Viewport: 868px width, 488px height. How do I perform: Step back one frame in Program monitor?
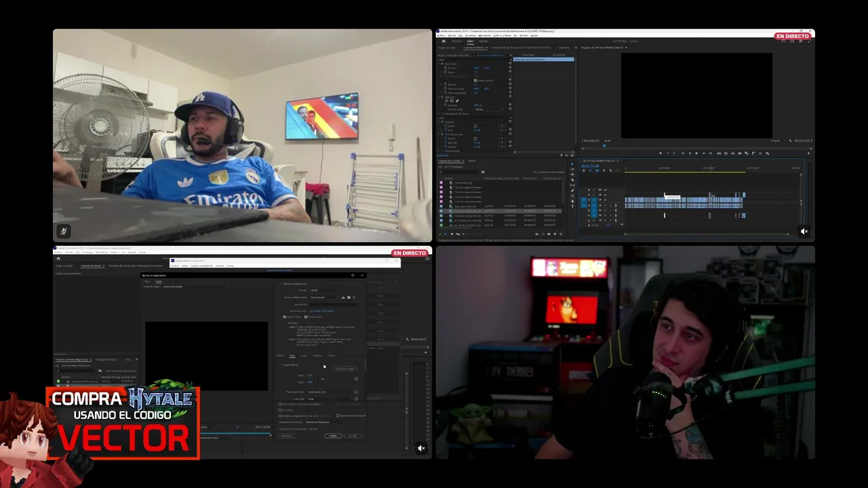pyautogui.click(x=690, y=153)
